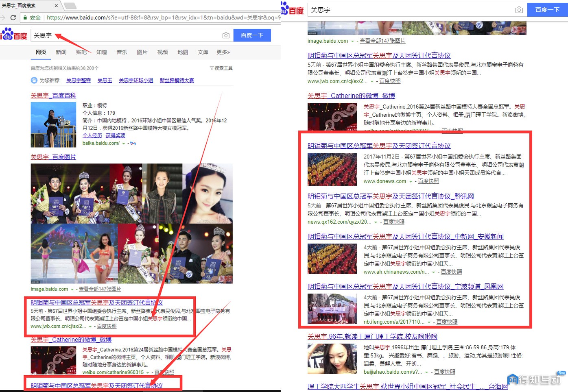
Task: Expand arrow beside baijiahao.baidu.com URL
Action: click(x=426, y=372)
